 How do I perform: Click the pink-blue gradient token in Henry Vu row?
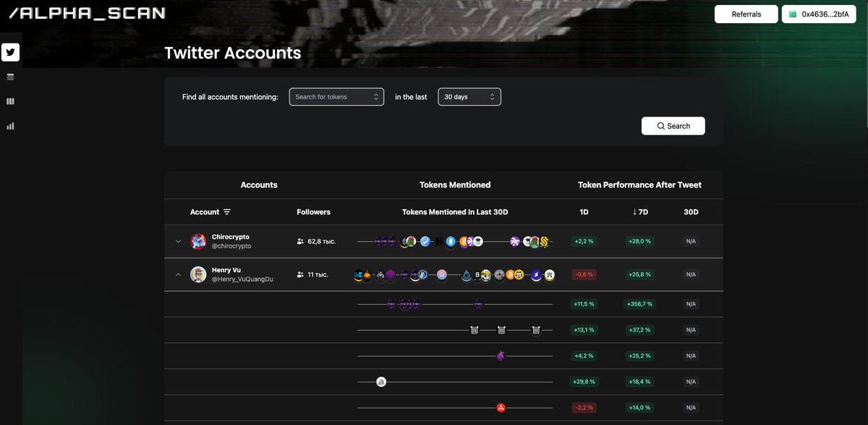[x=442, y=275]
